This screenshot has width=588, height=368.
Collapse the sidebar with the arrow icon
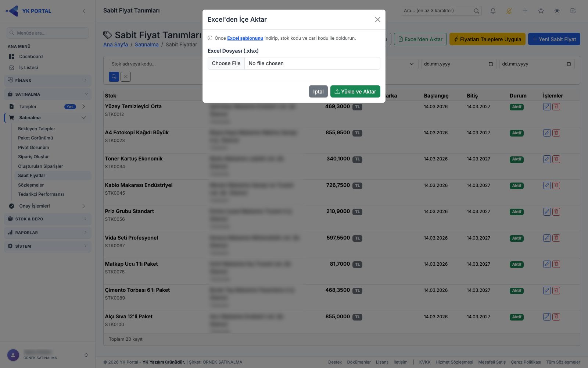[84, 11]
